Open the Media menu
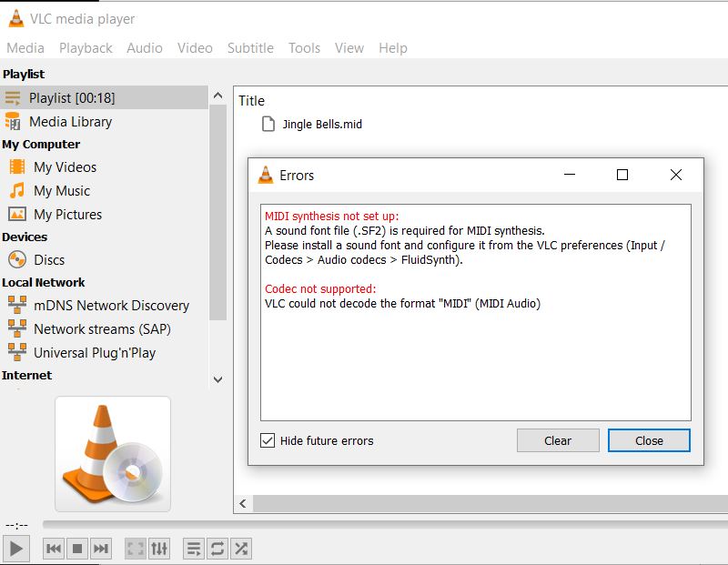 [x=25, y=48]
